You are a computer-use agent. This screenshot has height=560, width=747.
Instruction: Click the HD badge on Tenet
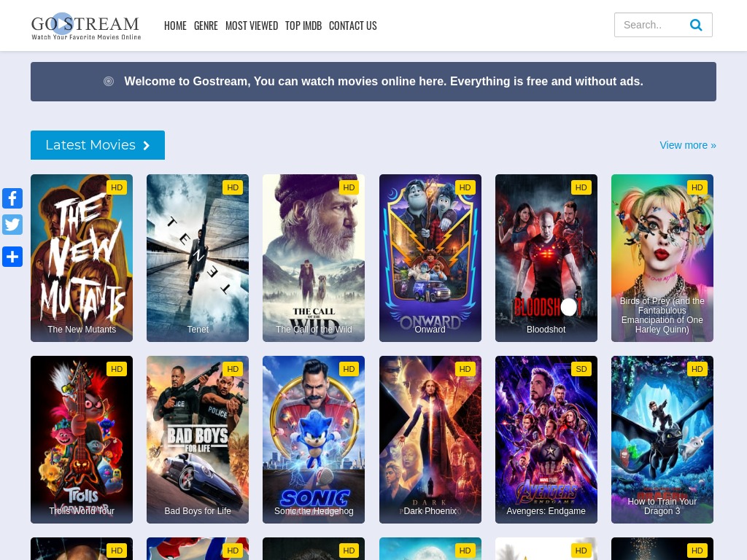coord(233,187)
